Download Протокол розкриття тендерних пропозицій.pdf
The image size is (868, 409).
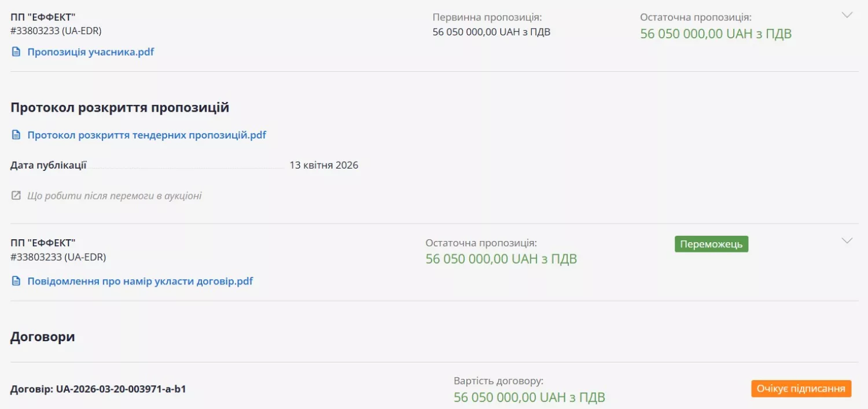click(x=146, y=134)
